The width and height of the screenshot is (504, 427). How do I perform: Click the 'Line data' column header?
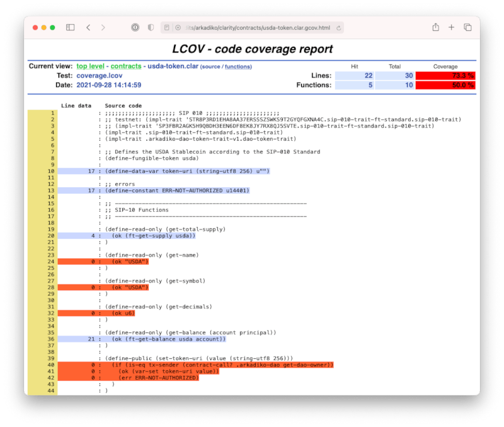click(76, 105)
